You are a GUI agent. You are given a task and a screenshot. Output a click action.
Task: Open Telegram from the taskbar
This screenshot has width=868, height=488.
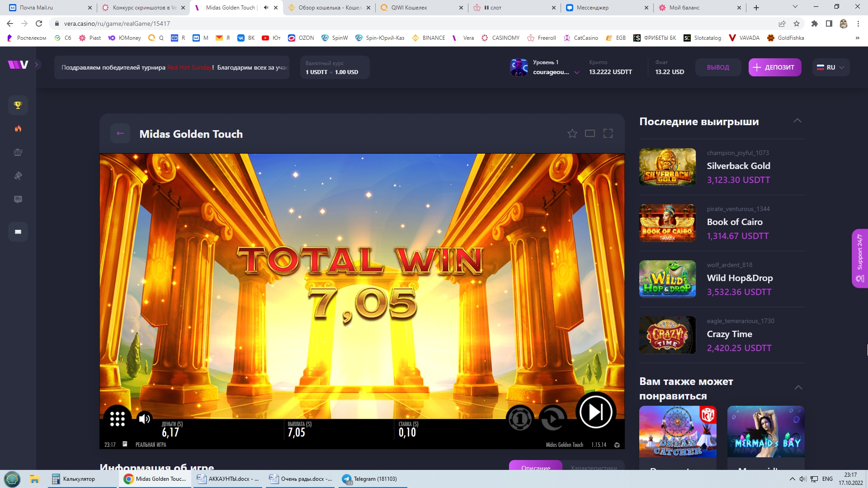[x=373, y=479]
